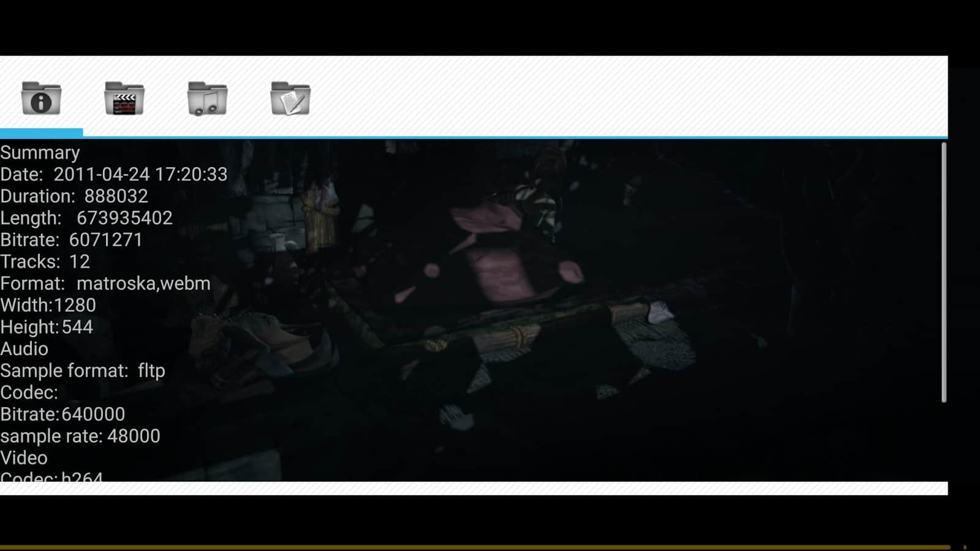Screen dimensions: 980x551
Task: Select the Date 2011-04-24 line
Action: 114,174
